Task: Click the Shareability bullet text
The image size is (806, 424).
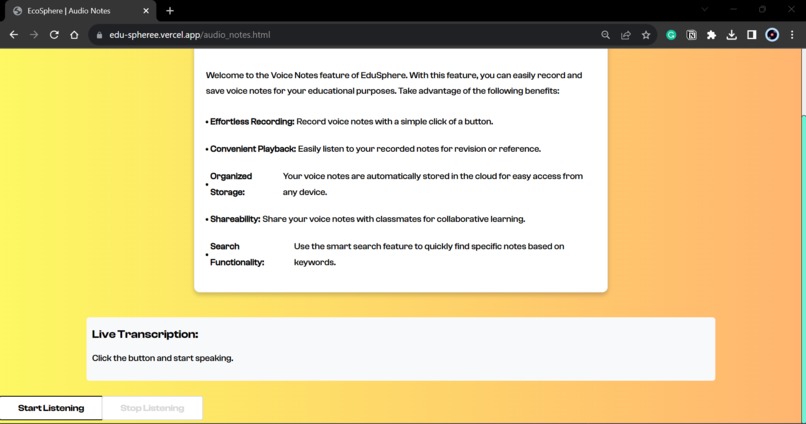Action: click(x=365, y=219)
